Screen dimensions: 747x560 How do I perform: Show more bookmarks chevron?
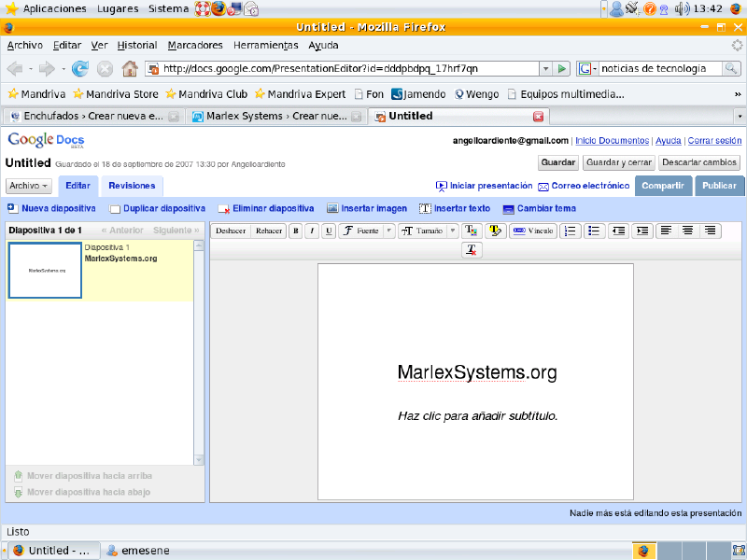click(738, 94)
